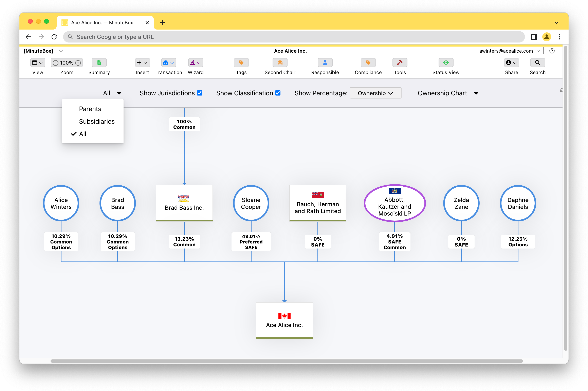588x391 pixels.
Task: Open a new browser tab
Action: [x=162, y=23]
